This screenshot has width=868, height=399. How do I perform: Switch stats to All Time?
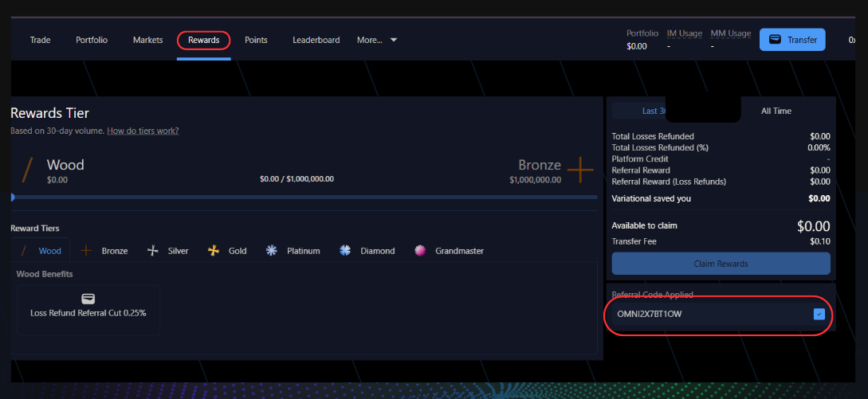(x=776, y=111)
